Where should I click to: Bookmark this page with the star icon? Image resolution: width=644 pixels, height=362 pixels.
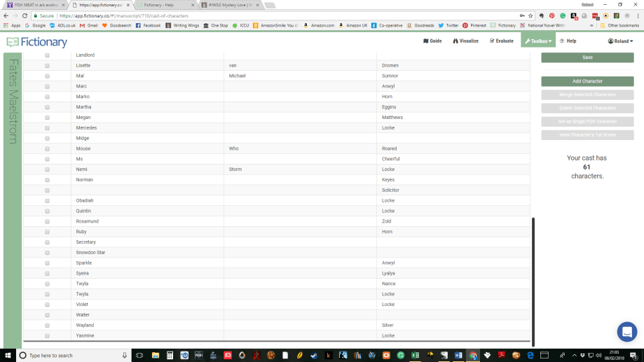pos(532,15)
